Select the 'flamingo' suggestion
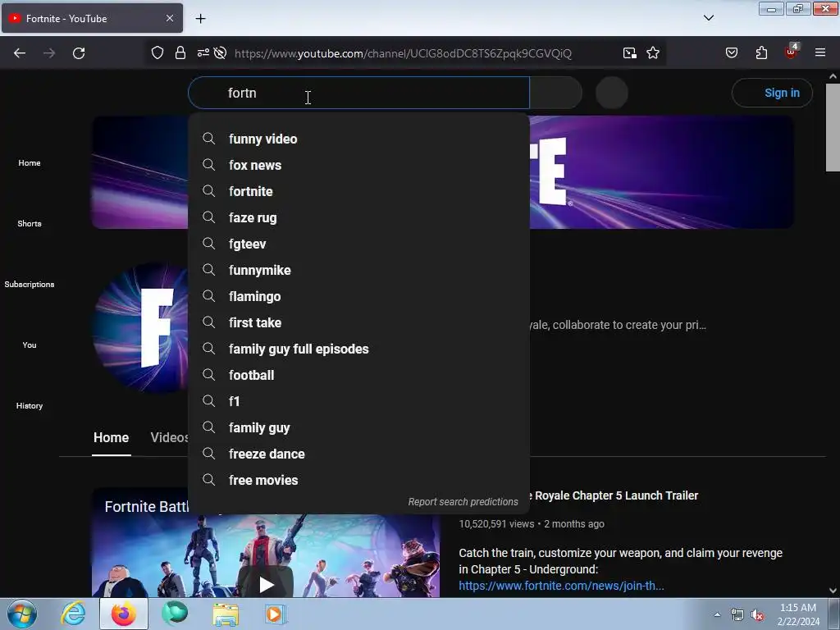 (x=359, y=296)
